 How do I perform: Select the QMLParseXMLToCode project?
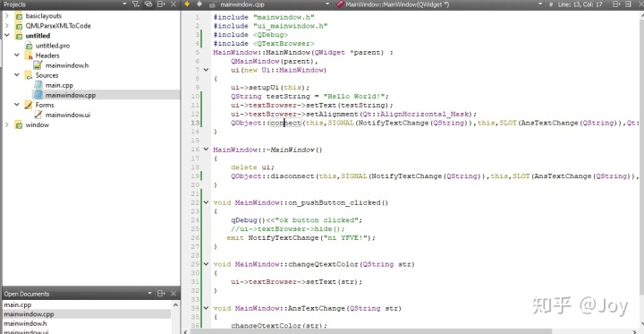pos(58,25)
